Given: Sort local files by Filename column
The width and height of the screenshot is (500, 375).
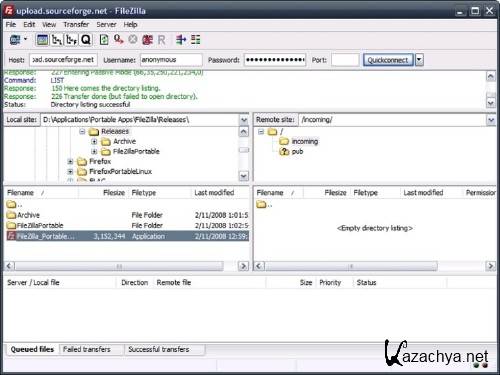Looking at the screenshot, I should click(42, 193).
